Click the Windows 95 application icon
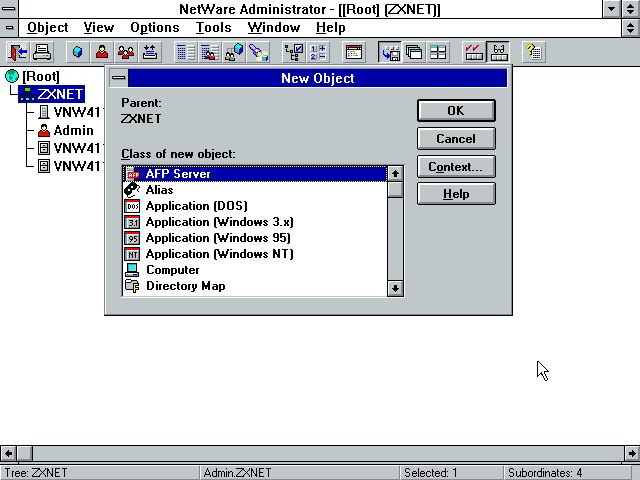The width and height of the screenshot is (640, 480). click(x=132, y=238)
